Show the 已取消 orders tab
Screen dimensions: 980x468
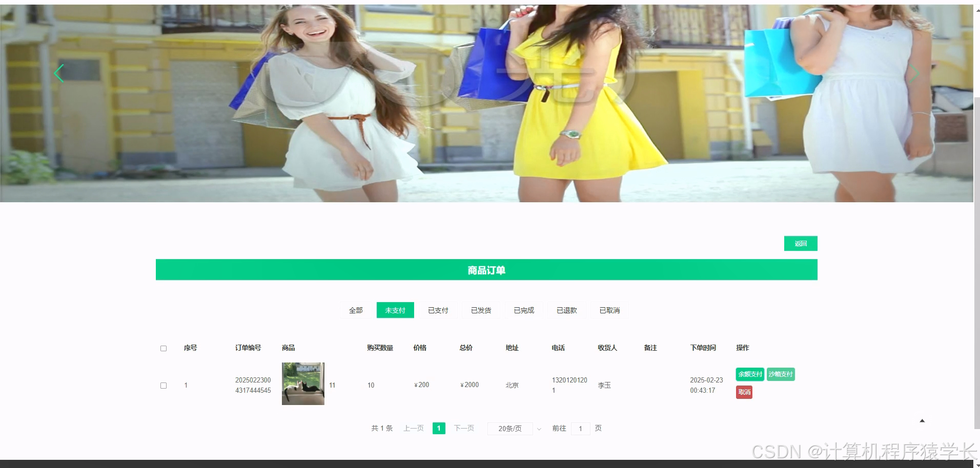tap(609, 310)
